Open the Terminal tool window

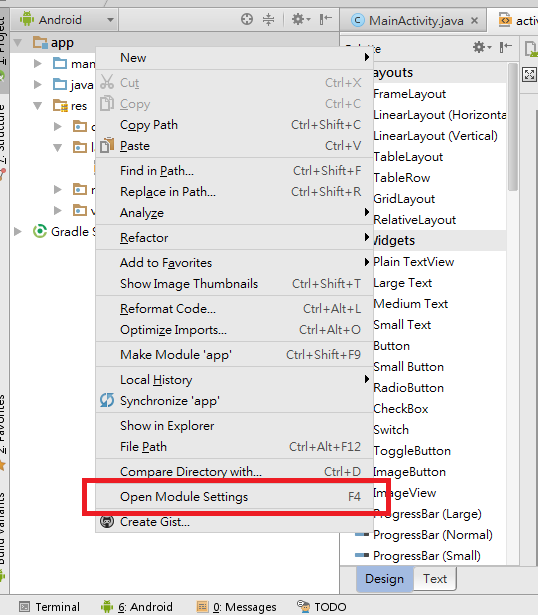pyautogui.click(x=49, y=607)
